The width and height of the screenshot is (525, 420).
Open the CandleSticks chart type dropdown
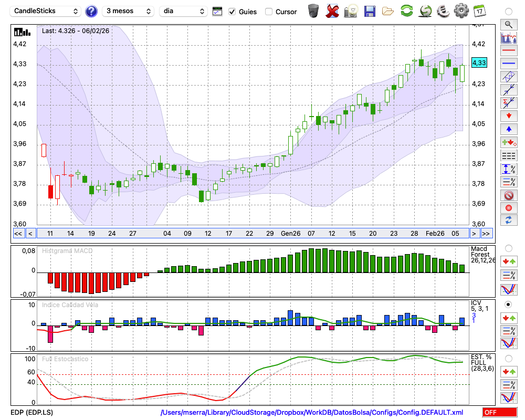click(46, 11)
